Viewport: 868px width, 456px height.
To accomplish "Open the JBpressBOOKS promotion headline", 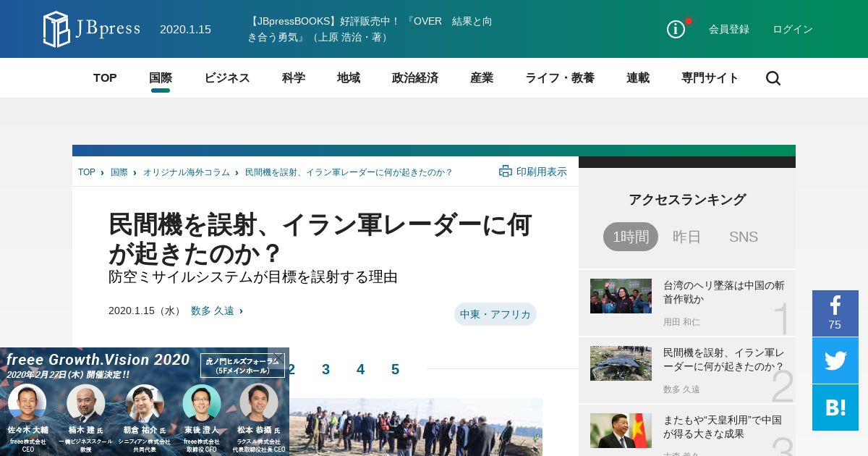I will click(x=370, y=29).
